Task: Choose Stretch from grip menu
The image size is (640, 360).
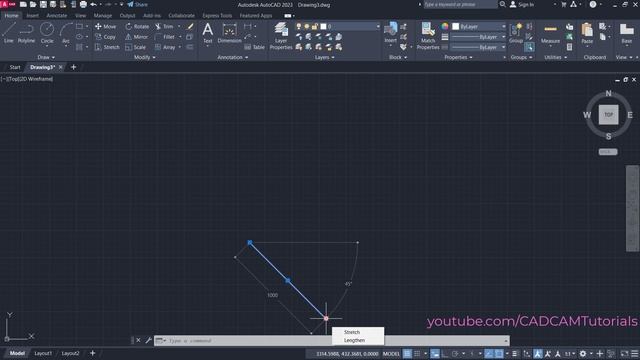Action: point(352,332)
